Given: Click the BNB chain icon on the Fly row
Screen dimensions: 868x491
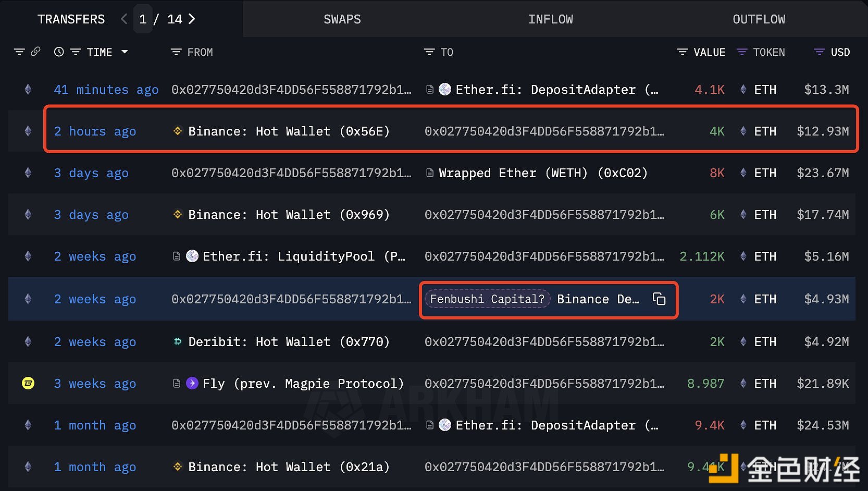Looking at the screenshot, I should pos(28,384).
